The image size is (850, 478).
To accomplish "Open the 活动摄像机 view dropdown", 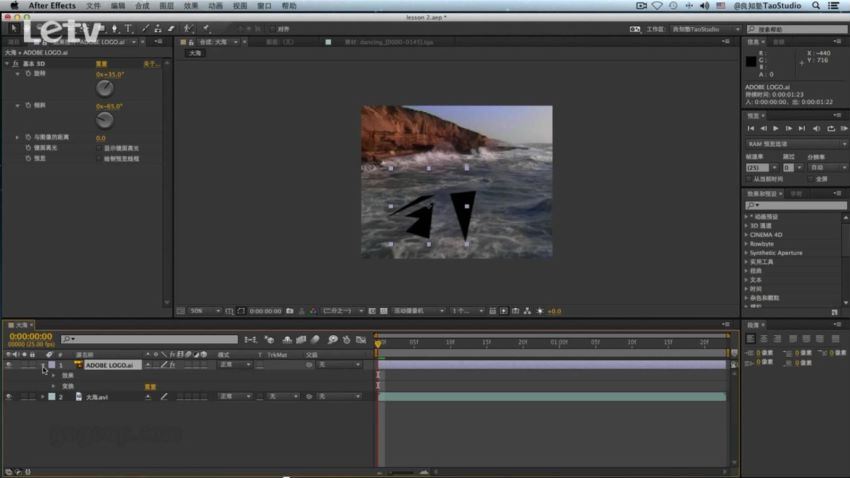I will click(418, 311).
